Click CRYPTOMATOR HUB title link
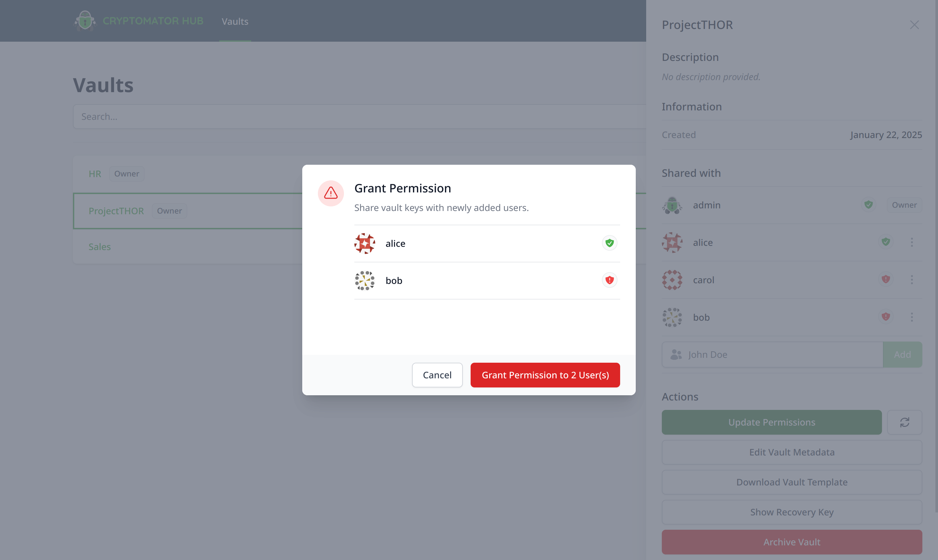Viewport: 938px width, 560px height. click(x=153, y=21)
